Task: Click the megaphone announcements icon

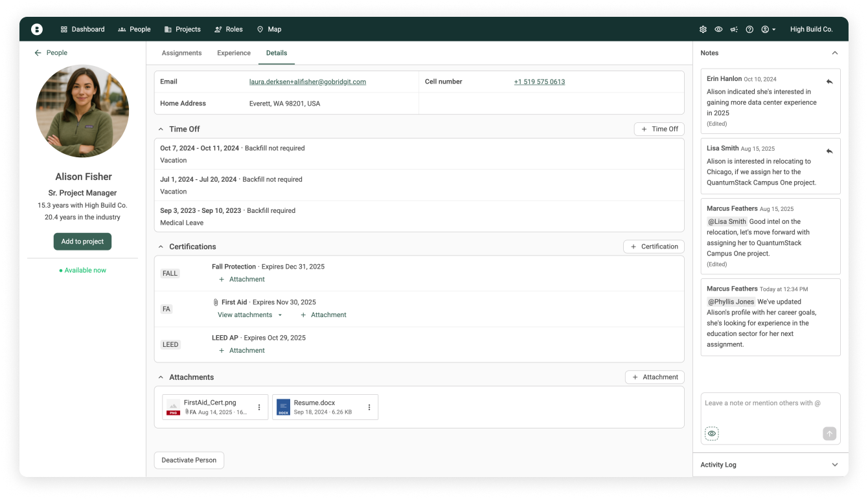Action: (734, 29)
